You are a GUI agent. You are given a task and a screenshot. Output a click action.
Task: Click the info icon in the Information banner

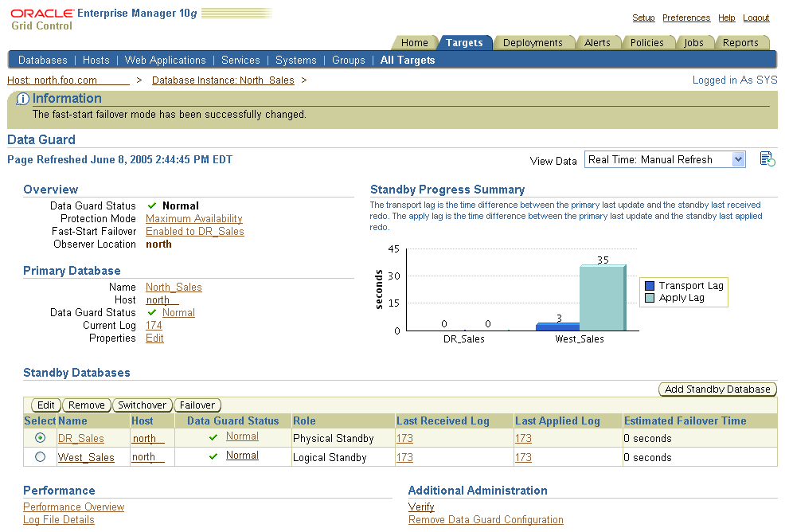click(21, 98)
